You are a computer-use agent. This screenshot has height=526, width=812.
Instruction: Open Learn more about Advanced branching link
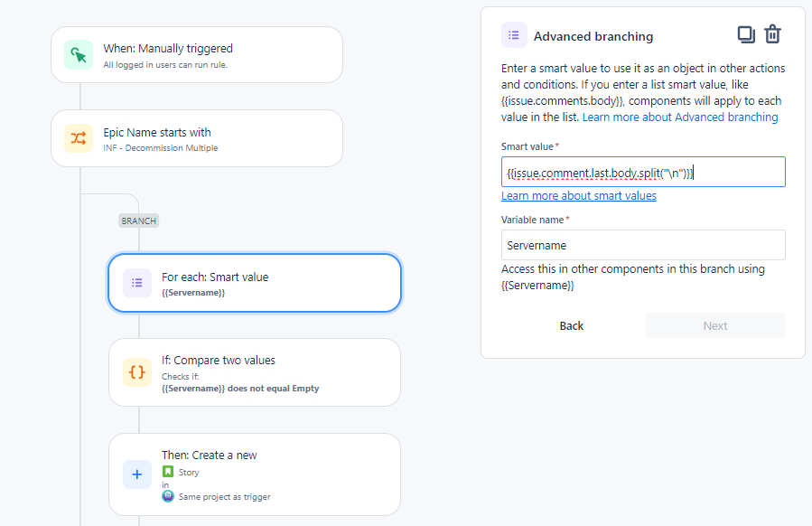(680, 117)
